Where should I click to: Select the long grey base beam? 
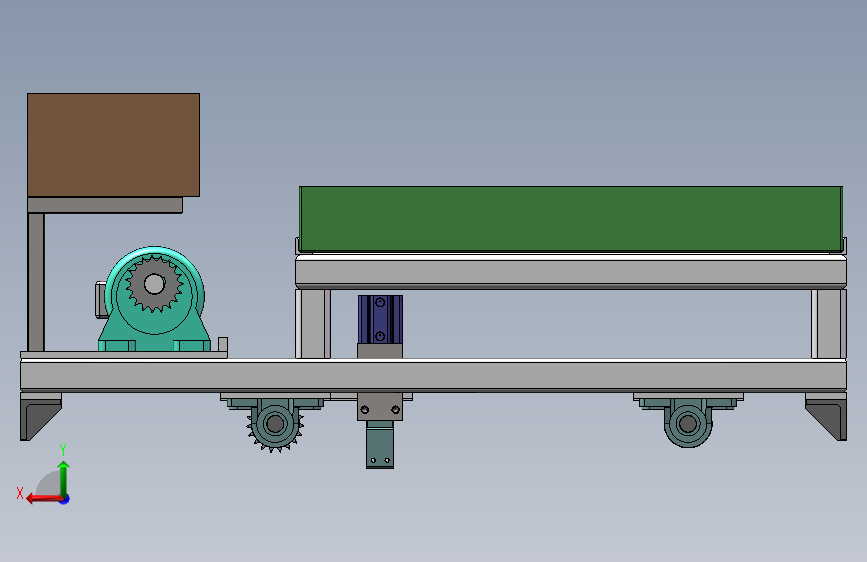click(x=434, y=376)
